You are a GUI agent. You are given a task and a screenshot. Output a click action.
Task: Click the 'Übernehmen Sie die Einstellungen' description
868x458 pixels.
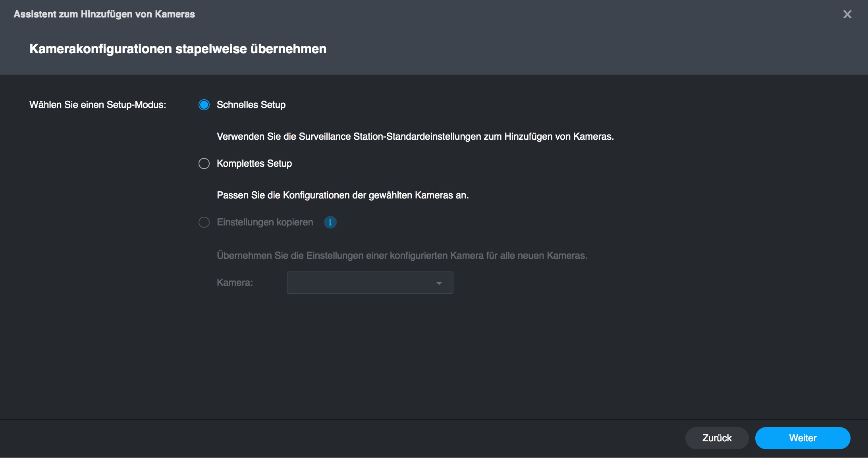click(401, 256)
